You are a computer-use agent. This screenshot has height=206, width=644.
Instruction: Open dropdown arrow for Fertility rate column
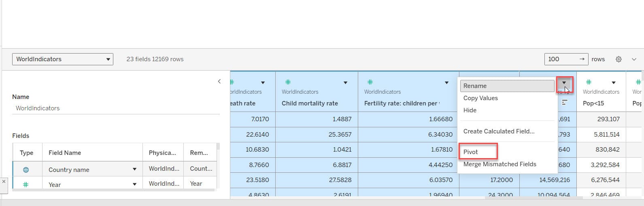pos(446,83)
